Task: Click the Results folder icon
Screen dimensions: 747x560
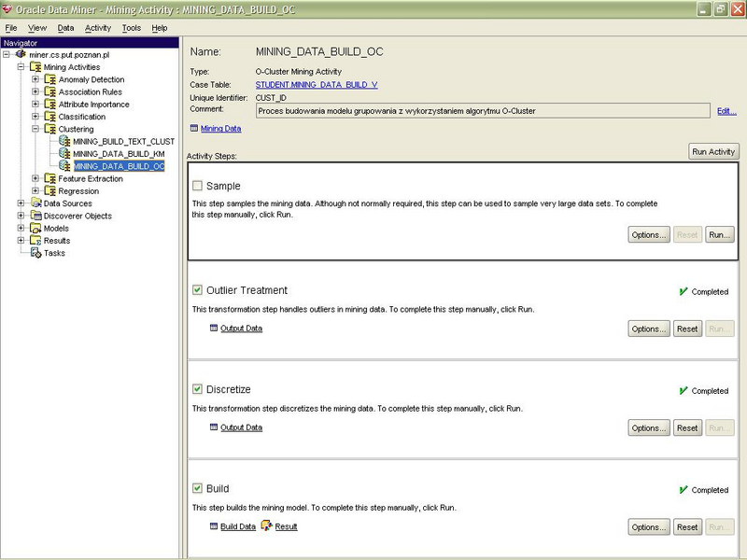Action: click(35, 240)
